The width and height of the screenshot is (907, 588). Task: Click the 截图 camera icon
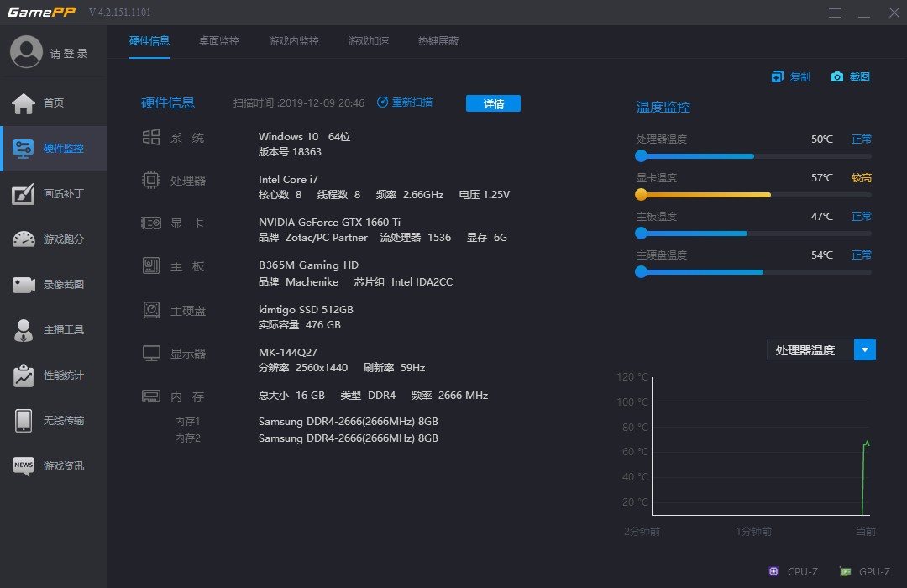[x=837, y=77]
